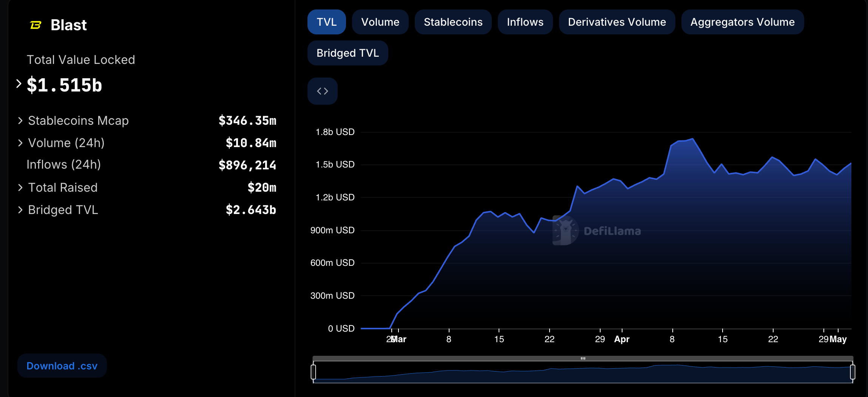868x397 pixels.
Task: Click the right range slider handle
Action: tap(853, 372)
